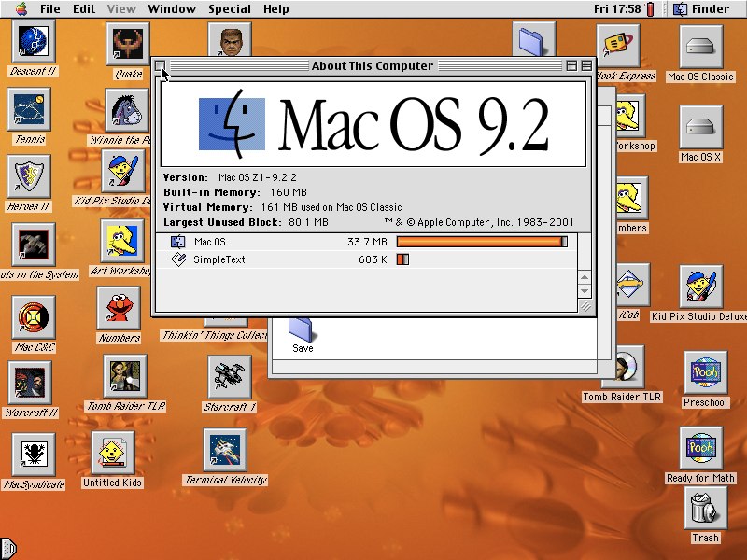Click the scroll up arrow in About window
Screen dimensions: 747x560
click(x=585, y=277)
